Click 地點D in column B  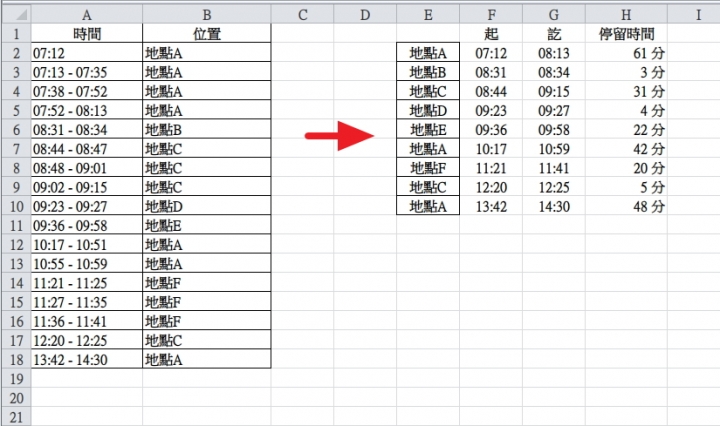[207, 206]
